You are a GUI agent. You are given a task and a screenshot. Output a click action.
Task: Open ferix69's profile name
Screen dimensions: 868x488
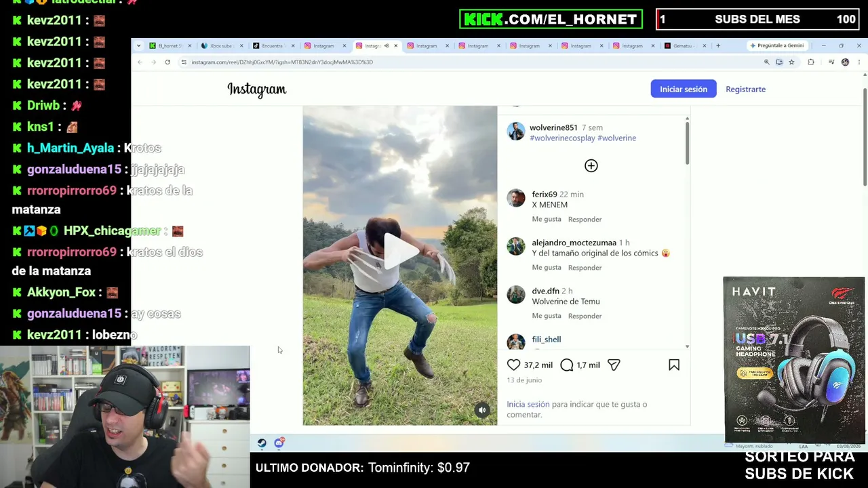(x=545, y=195)
